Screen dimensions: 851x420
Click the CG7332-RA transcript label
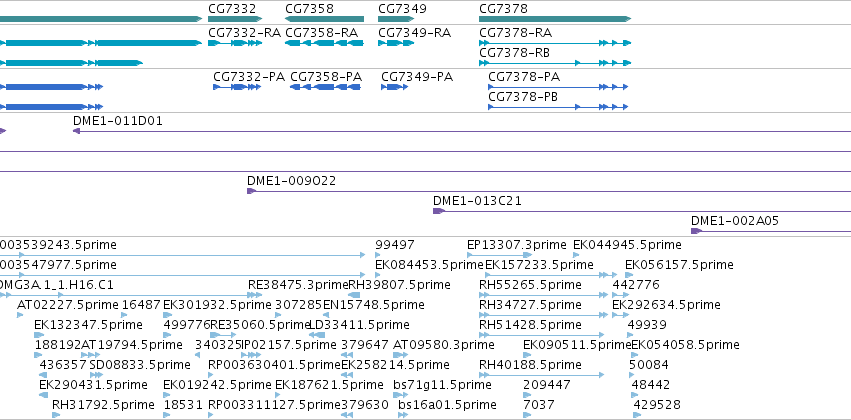coord(244,33)
